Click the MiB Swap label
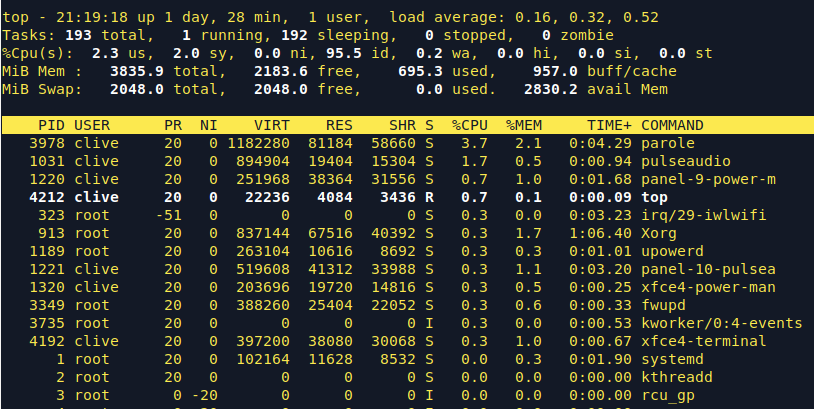This screenshot has width=814, height=409. pos(42,90)
